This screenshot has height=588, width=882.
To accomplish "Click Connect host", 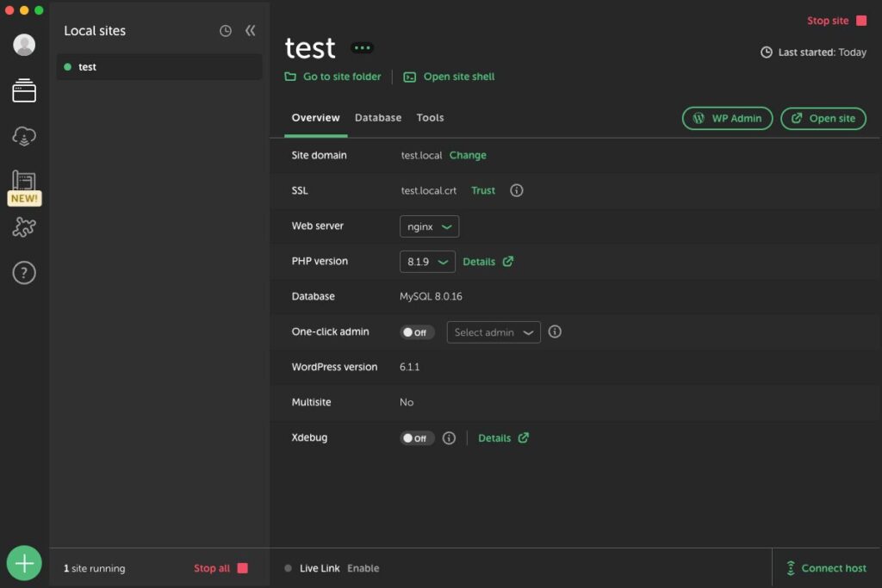I will pyautogui.click(x=826, y=568).
